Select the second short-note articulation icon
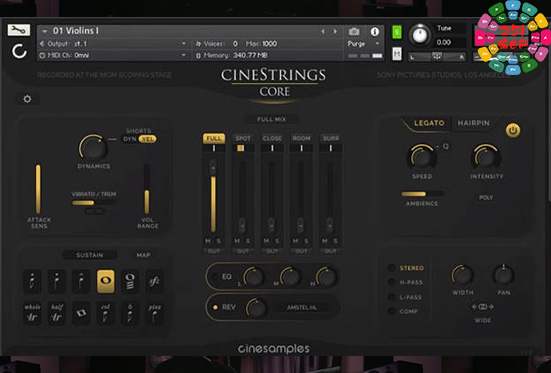551x373 pixels. coord(57,281)
